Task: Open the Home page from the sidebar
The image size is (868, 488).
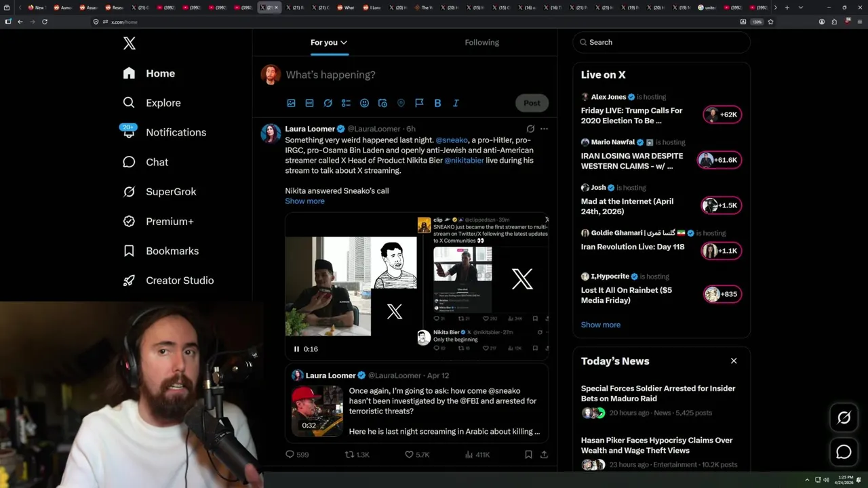Action: [149, 73]
